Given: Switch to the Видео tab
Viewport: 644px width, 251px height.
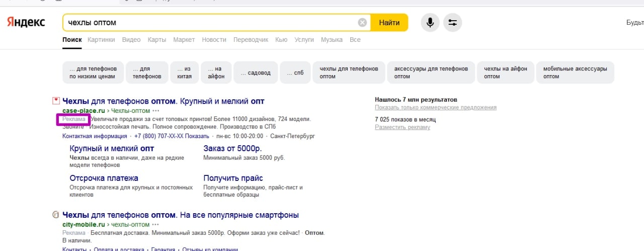Looking at the screenshot, I should (131, 40).
